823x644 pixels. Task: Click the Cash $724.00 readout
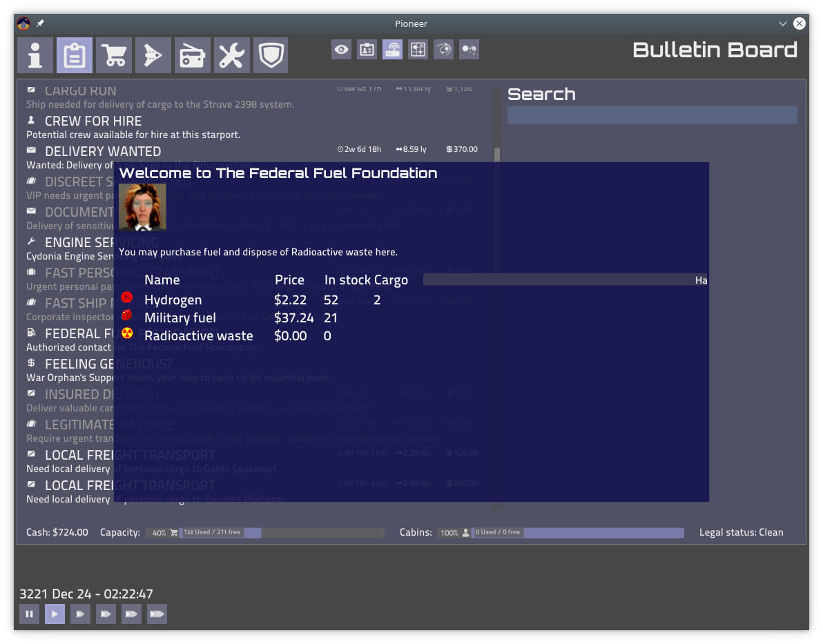[x=57, y=532]
